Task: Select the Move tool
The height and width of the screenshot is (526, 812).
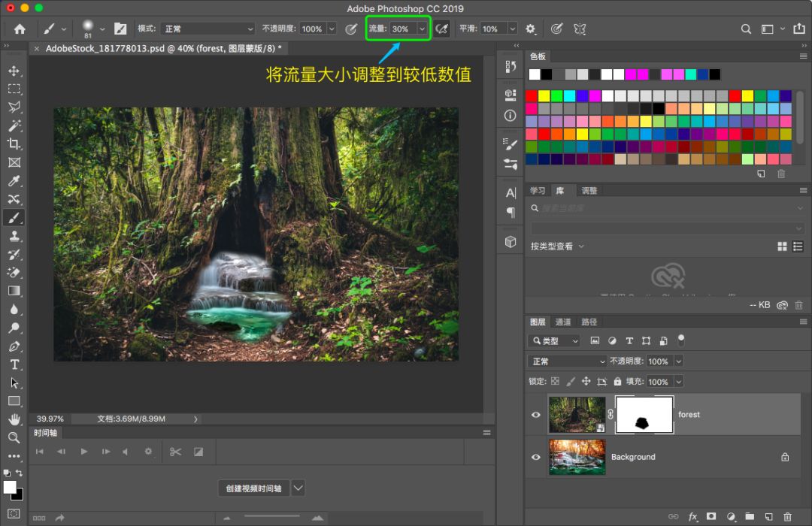Action: [14, 71]
